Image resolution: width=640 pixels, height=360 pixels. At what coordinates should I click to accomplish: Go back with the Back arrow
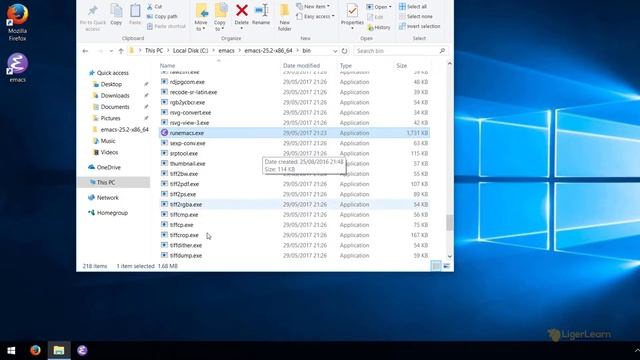(x=85, y=51)
